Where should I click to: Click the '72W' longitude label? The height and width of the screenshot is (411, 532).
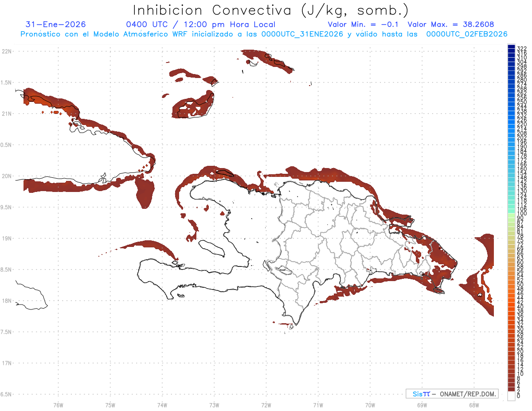pyautogui.click(x=266, y=405)
